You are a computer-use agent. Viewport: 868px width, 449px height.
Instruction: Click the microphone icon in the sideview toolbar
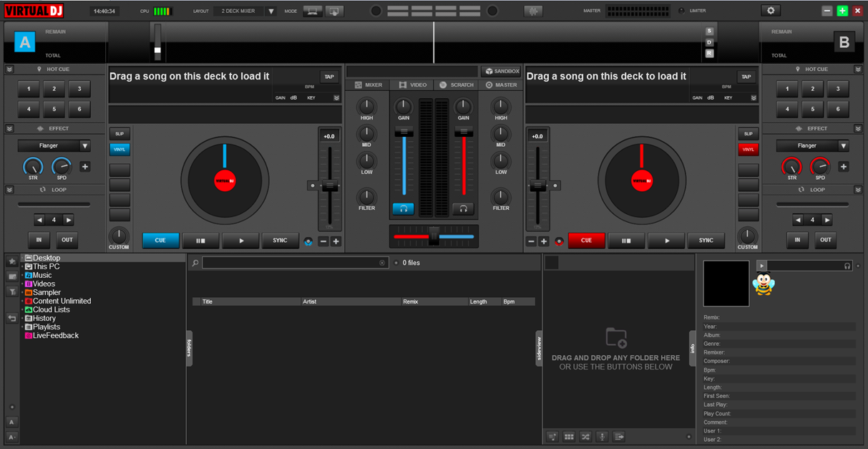pyautogui.click(x=602, y=437)
